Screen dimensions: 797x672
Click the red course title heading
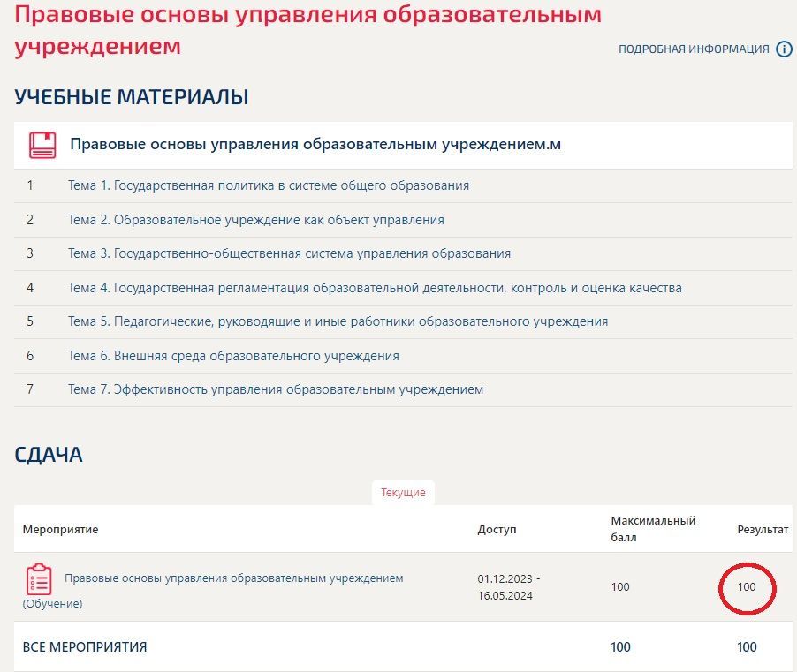click(307, 30)
